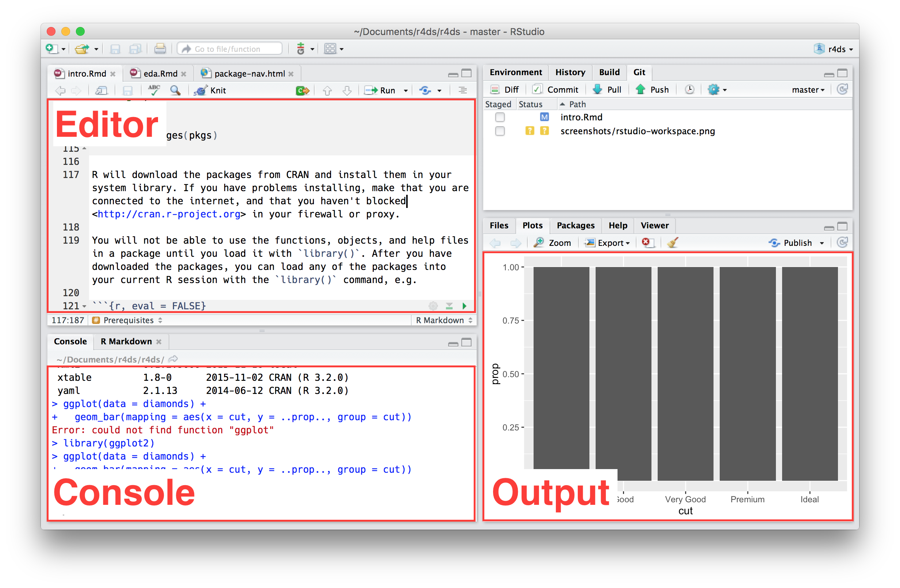The width and height of the screenshot is (900, 588).
Task: Switch to the Files tab
Action: [x=499, y=225]
